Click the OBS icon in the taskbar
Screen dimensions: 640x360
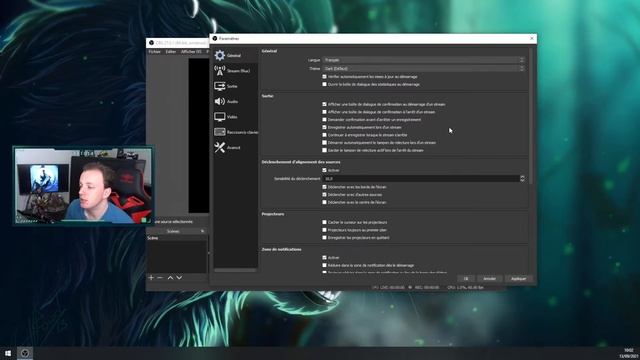(x=25, y=353)
